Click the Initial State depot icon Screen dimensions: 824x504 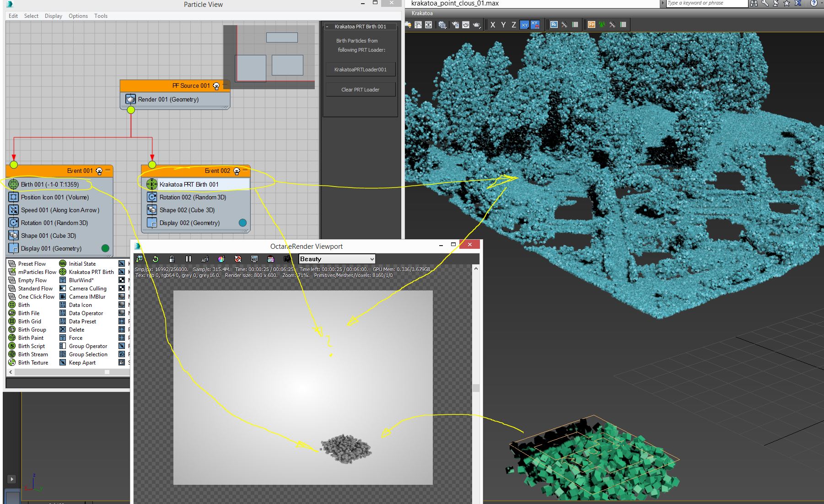point(63,264)
